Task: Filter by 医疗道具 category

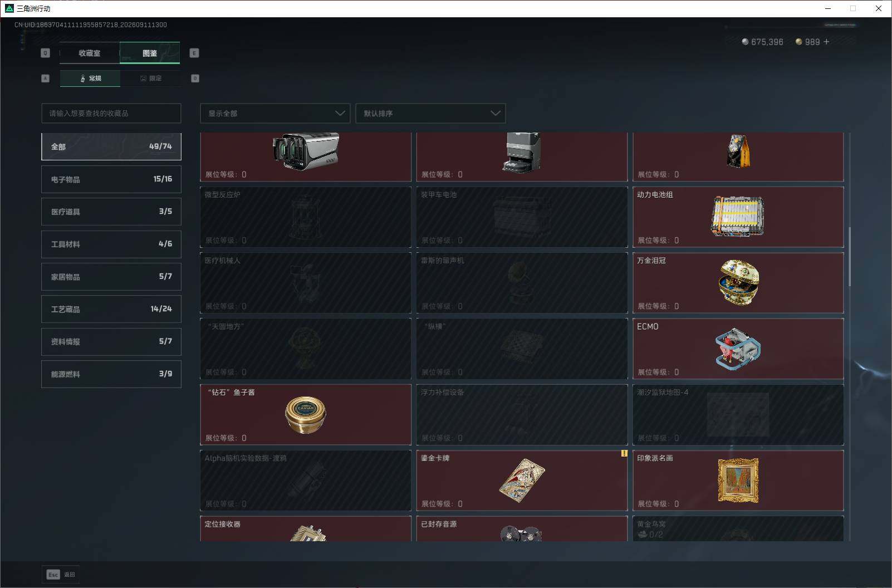Action: [111, 212]
